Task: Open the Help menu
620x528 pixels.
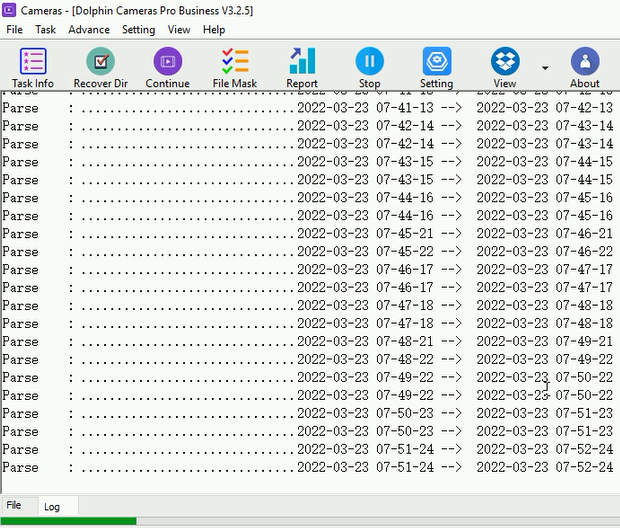Action: (x=214, y=30)
